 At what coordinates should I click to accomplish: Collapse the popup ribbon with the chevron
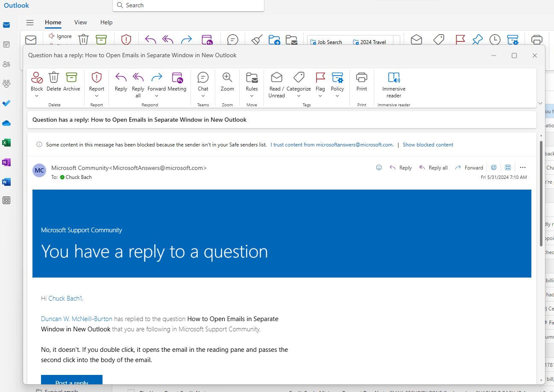click(540, 103)
